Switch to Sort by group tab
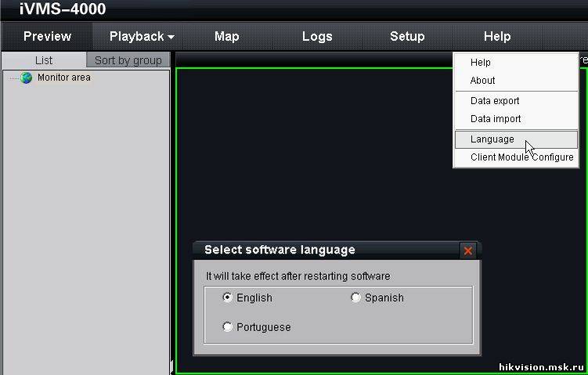Image resolution: width=588 pixels, height=375 pixels. [128, 60]
